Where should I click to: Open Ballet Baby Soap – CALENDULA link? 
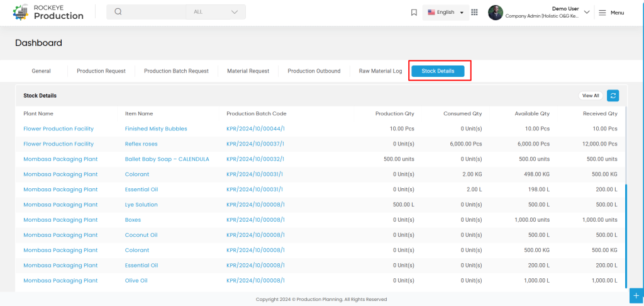click(167, 159)
